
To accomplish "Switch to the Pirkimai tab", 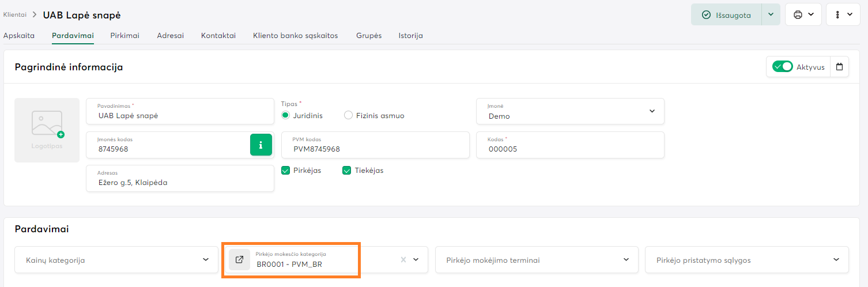I will pos(124,36).
